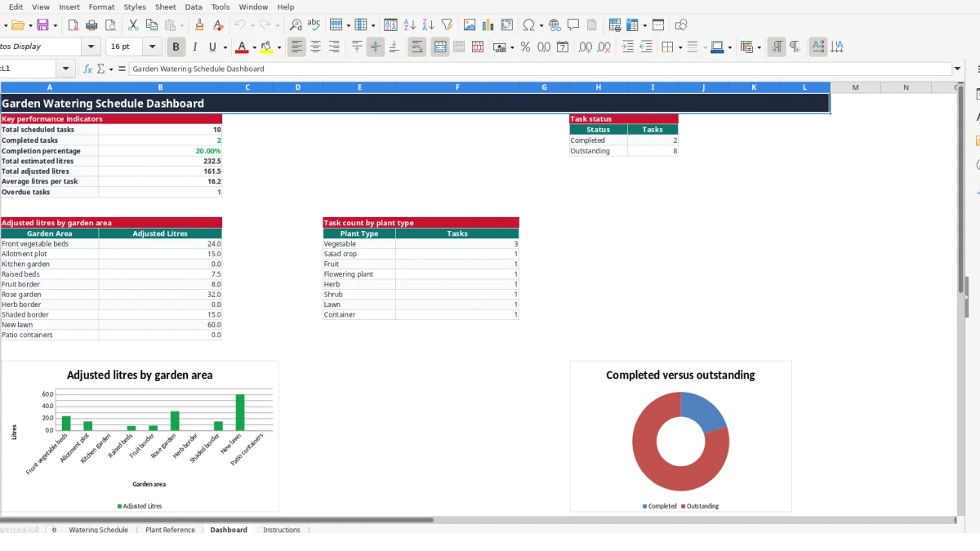Open the Data menu
The height and width of the screenshot is (551, 980).
point(194,7)
